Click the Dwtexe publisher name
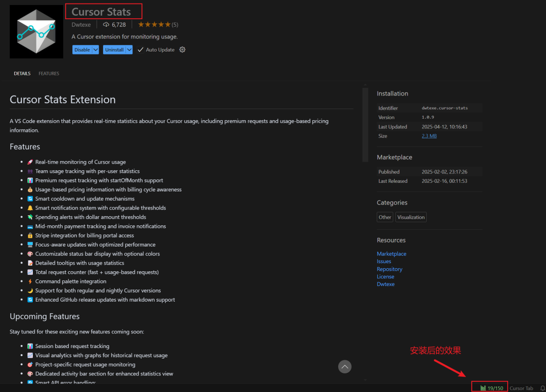 [81, 25]
